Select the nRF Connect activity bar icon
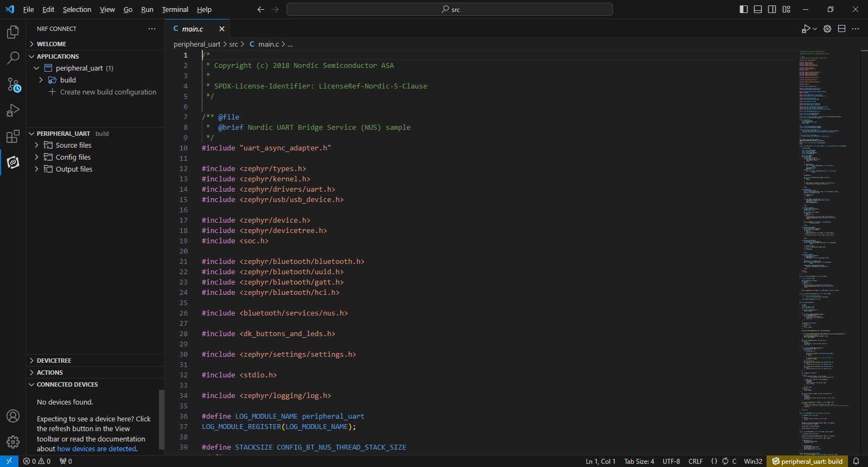The width and height of the screenshot is (868, 467). click(x=12, y=162)
